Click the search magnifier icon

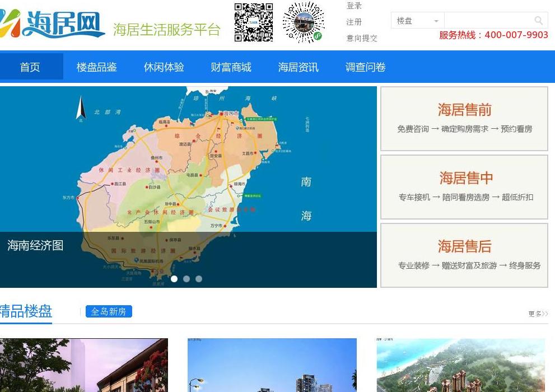tap(538, 21)
